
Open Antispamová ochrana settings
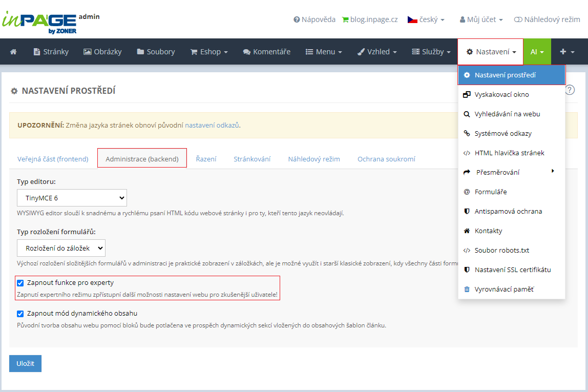point(508,212)
